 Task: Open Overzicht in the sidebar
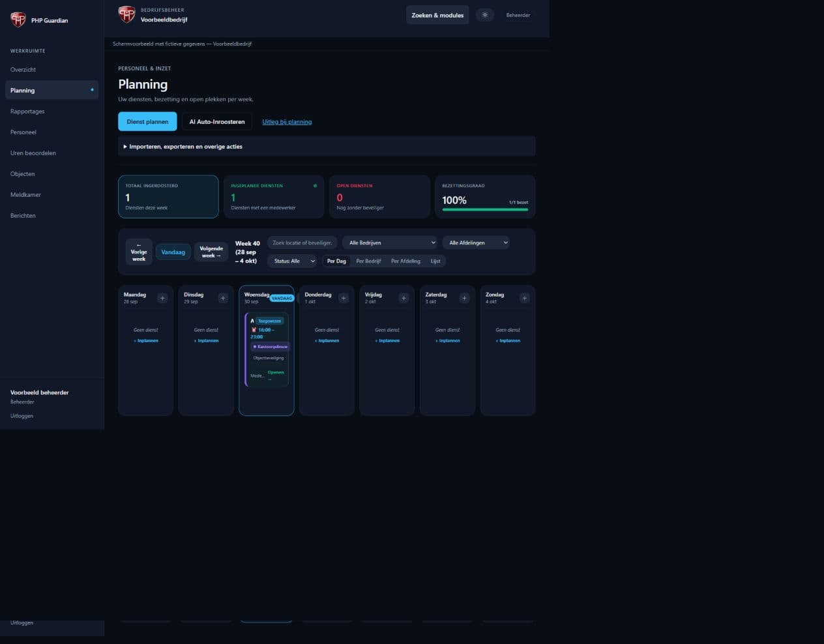[x=51, y=70]
